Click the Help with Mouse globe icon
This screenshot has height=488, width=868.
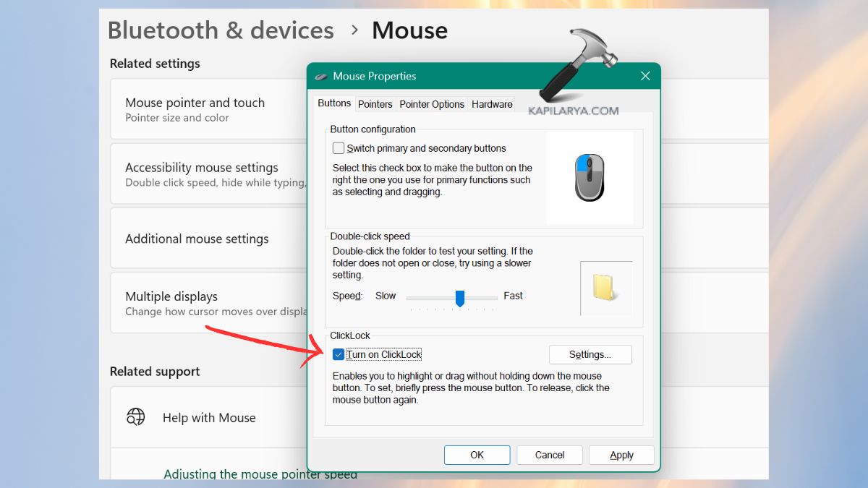pyautogui.click(x=135, y=417)
